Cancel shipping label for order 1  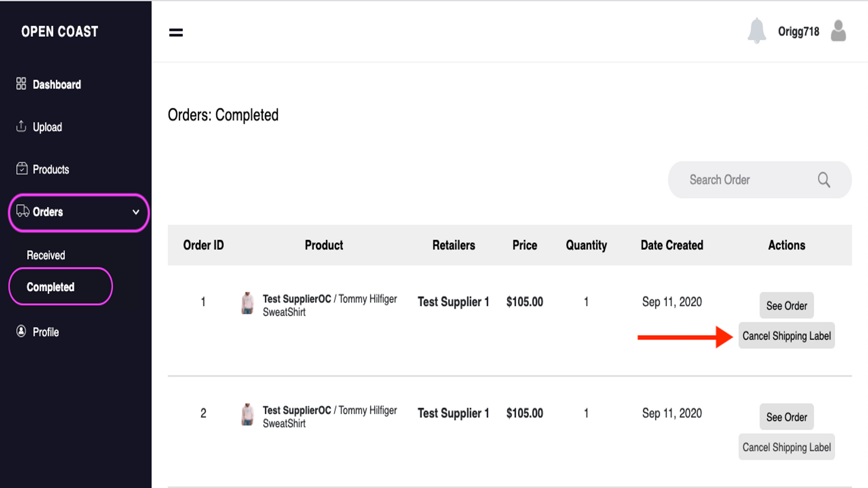[786, 336]
